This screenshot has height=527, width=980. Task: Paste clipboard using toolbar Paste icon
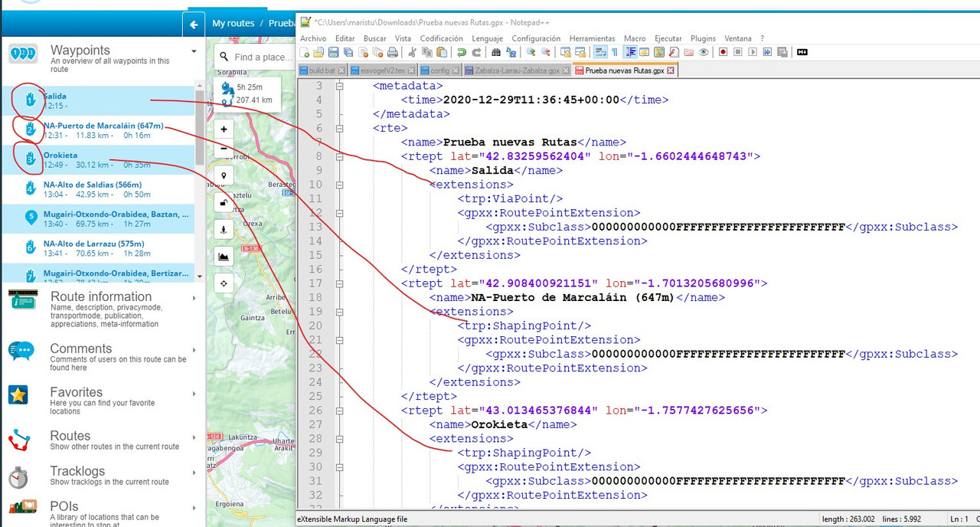click(x=442, y=52)
